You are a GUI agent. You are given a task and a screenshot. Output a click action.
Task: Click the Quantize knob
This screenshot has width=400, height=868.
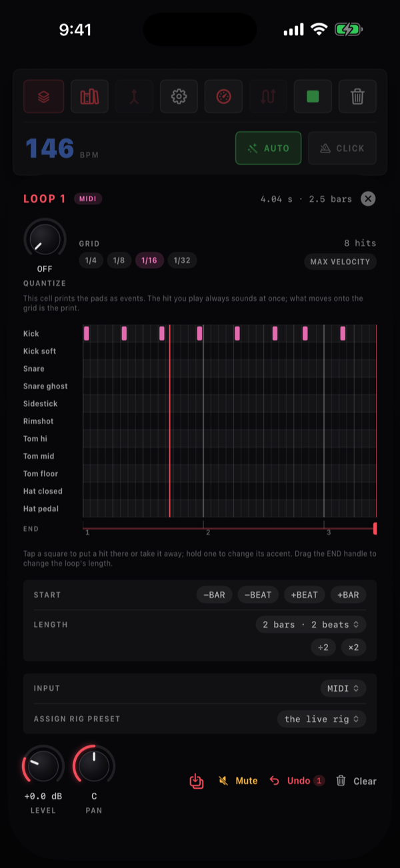(45, 240)
